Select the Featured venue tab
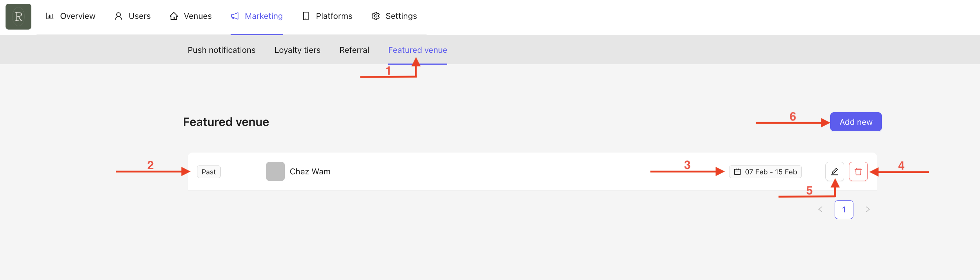This screenshot has width=980, height=280. (417, 50)
